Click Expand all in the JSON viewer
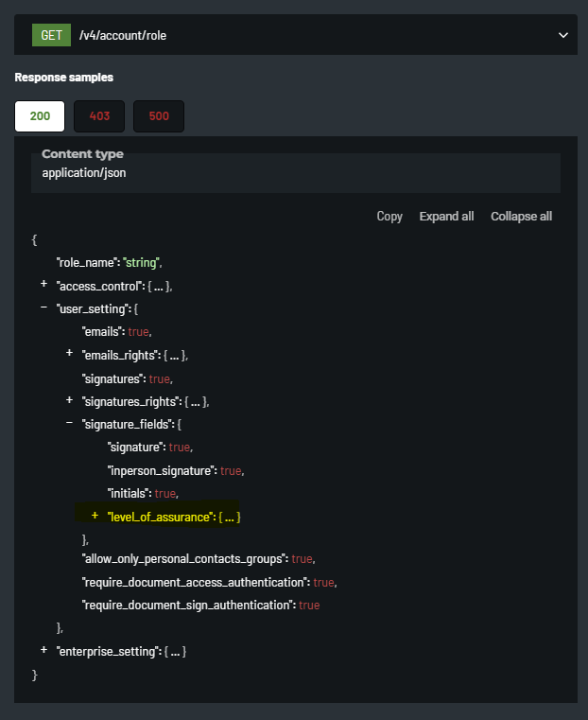Screen dimensions: 588x720 click(x=446, y=217)
